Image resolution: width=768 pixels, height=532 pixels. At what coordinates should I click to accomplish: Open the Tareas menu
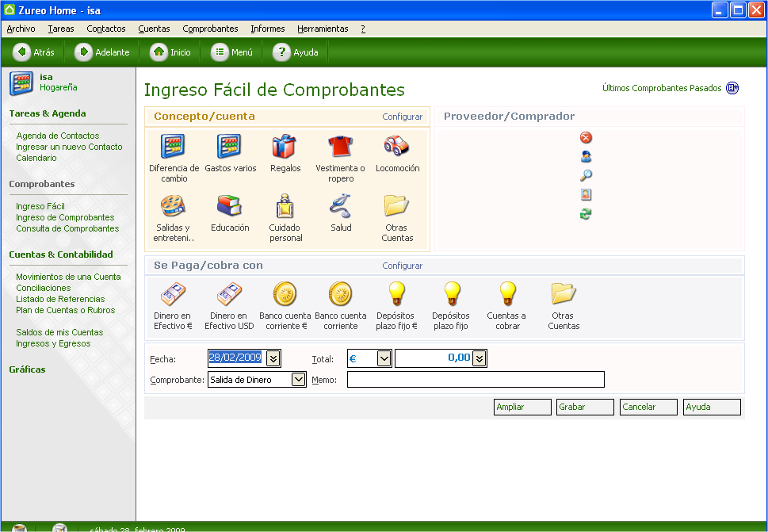point(61,29)
